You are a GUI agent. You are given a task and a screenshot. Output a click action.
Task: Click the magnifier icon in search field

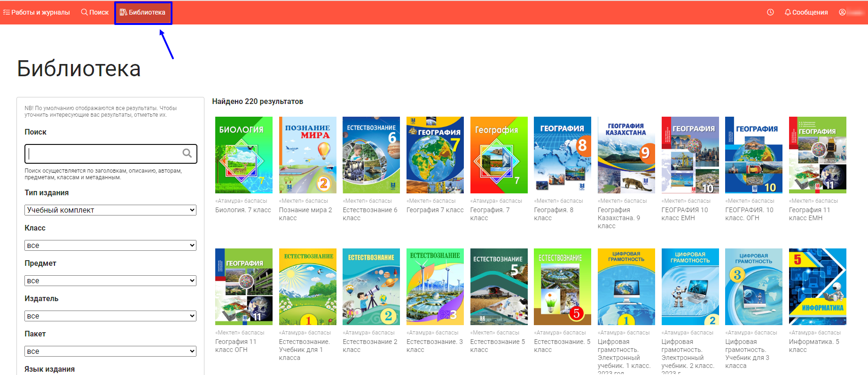187,153
